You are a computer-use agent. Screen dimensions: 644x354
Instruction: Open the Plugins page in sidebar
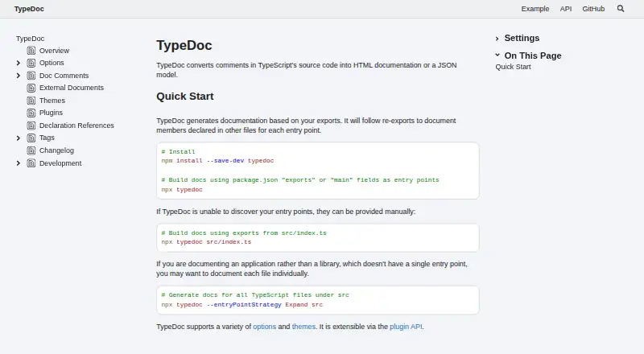(x=51, y=113)
